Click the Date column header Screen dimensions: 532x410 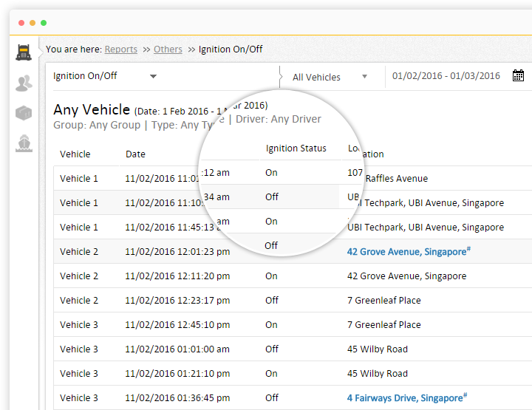coord(135,154)
